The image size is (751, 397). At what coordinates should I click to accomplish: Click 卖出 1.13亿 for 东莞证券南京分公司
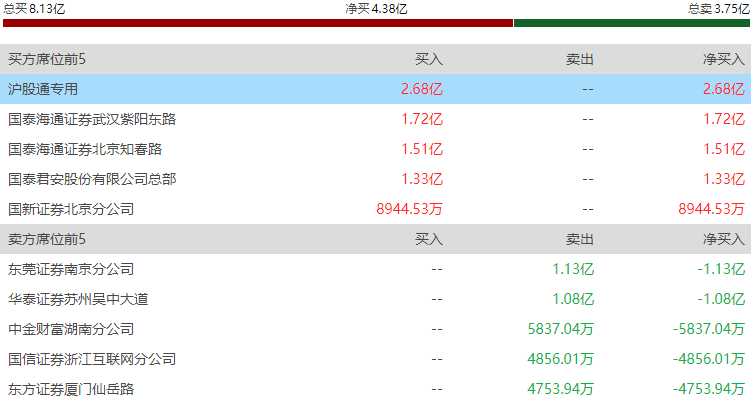(573, 269)
